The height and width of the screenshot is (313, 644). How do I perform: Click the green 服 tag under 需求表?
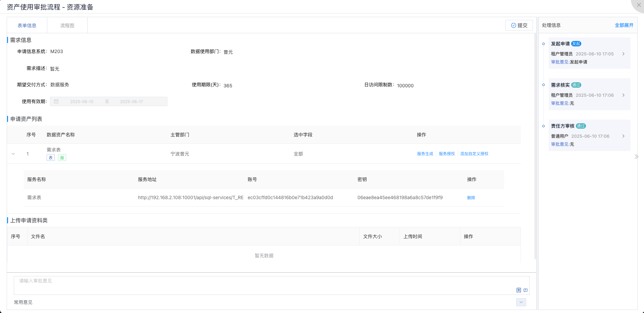click(62, 158)
